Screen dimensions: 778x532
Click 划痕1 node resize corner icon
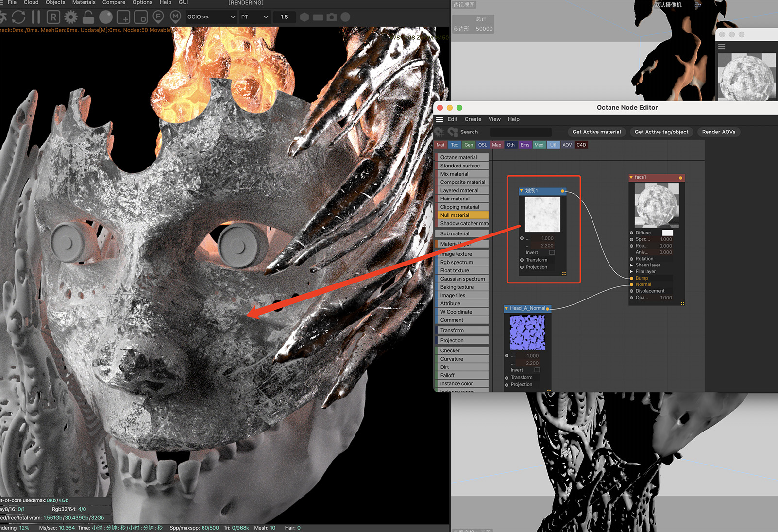click(564, 274)
